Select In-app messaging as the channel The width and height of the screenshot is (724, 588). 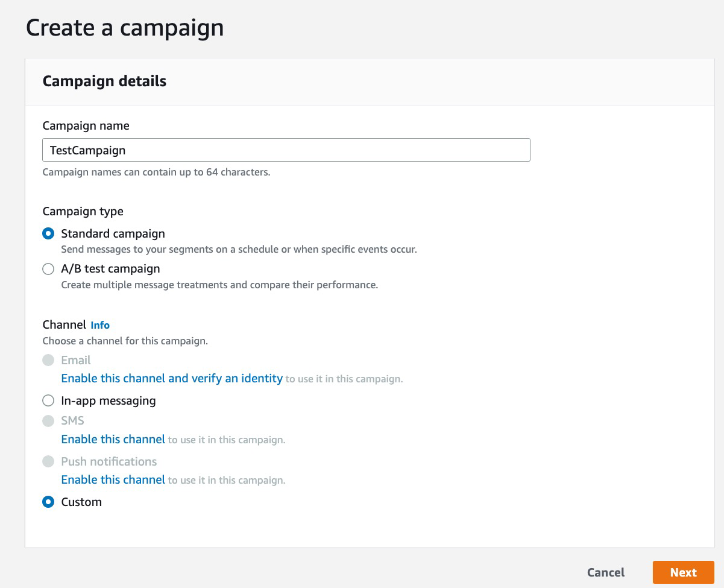click(x=48, y=400)
